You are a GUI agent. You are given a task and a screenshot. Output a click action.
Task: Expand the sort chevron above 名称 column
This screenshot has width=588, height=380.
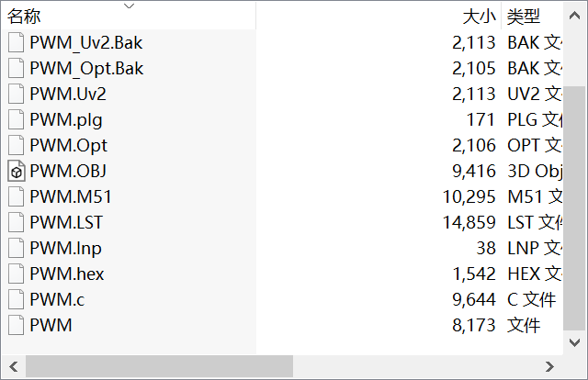[x=129, y=6]
